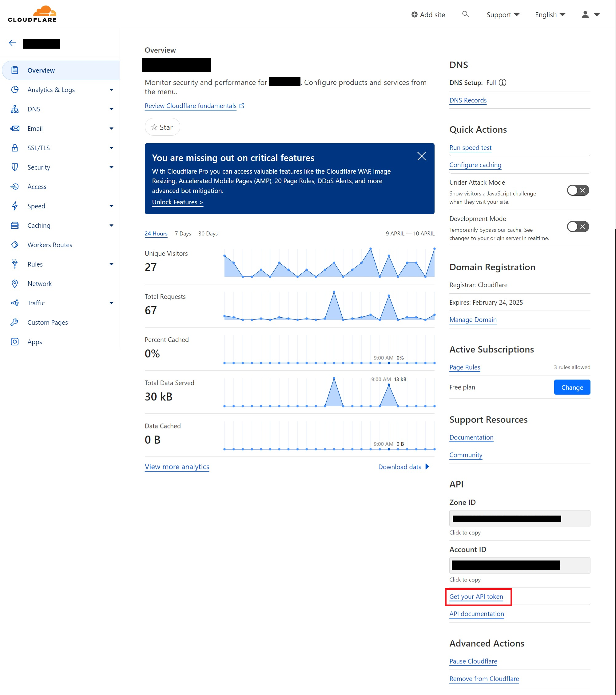Viewport: 616px width, 695px height.
Task: Expand the SSL/TLS sidebar section
Action: point(111,147)
